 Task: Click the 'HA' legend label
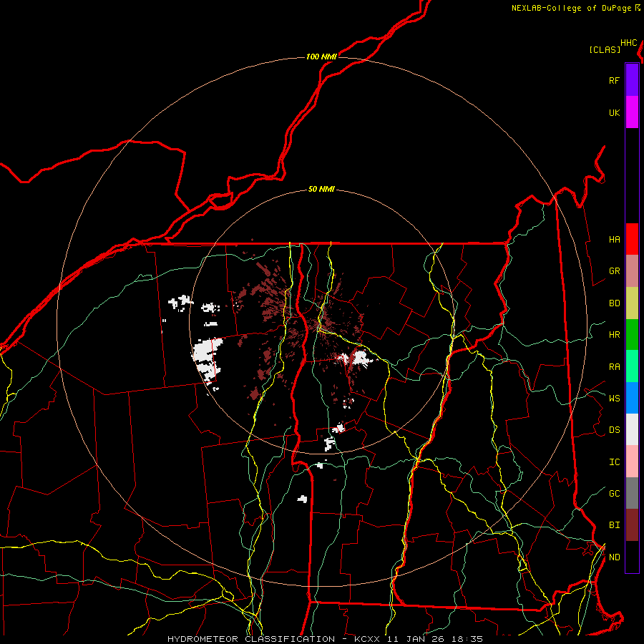[x=614, y=239]
